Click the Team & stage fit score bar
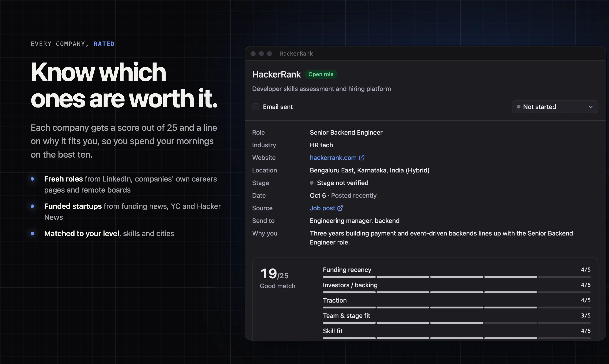 [x=457, y=323]
